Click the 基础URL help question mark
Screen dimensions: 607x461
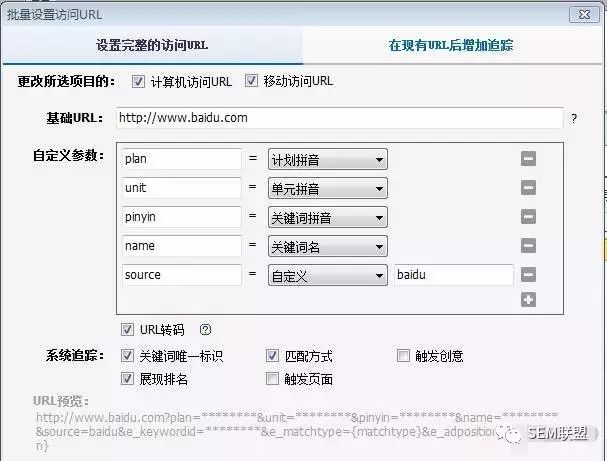coord(574,118)
